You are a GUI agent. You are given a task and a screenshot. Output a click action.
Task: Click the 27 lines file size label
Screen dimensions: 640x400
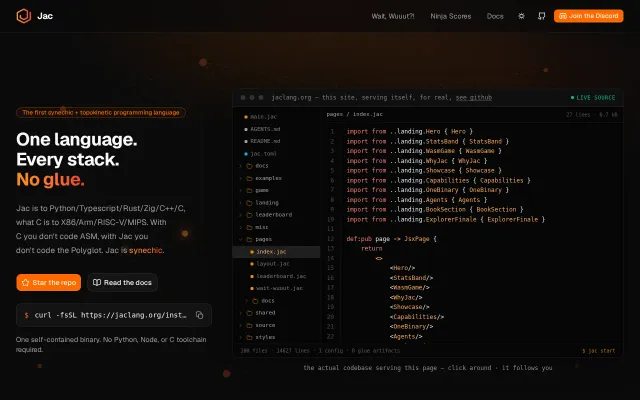tap(592, 115)
